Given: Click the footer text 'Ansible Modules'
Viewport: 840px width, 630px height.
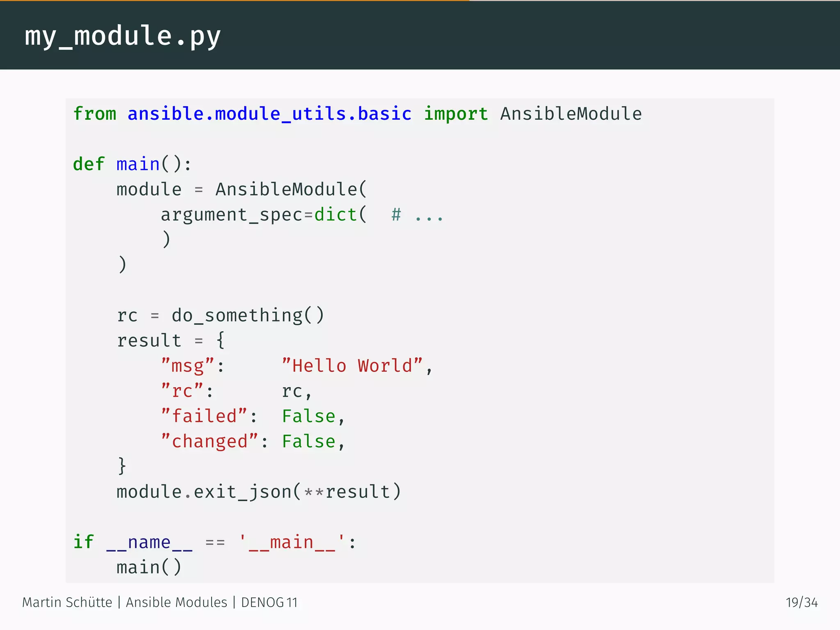Looking at the screenshot, I should click(x=176, y=603).
